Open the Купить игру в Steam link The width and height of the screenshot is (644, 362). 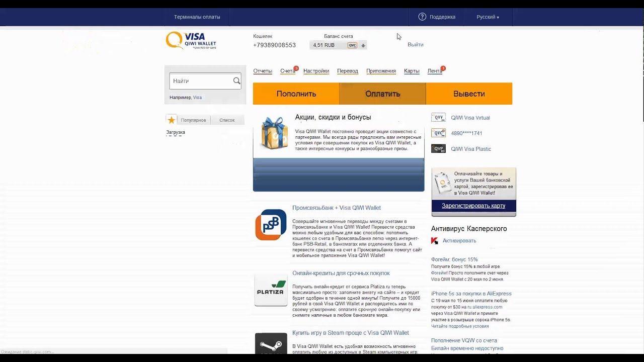click(351, 333)
